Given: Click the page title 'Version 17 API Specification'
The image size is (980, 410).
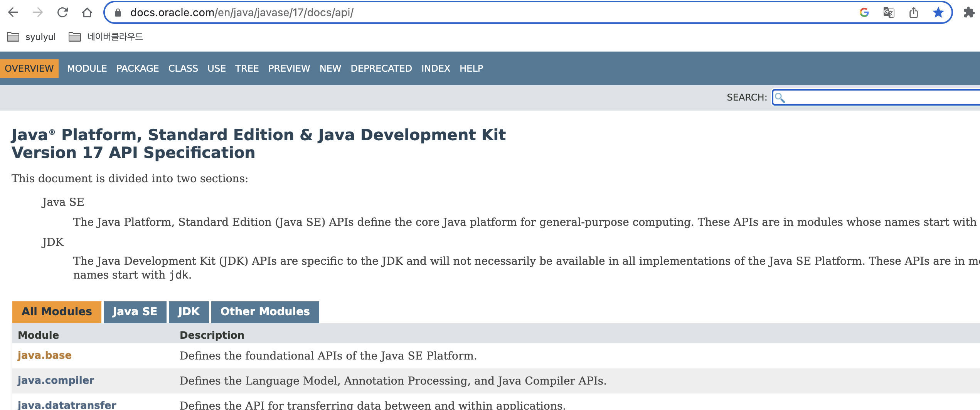Looking at the screenshot, I should (133, 153).
